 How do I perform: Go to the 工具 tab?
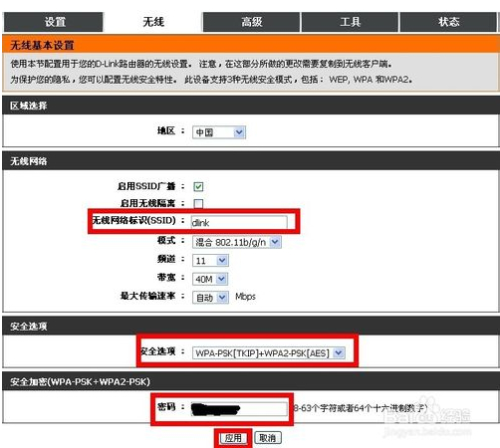350,22
